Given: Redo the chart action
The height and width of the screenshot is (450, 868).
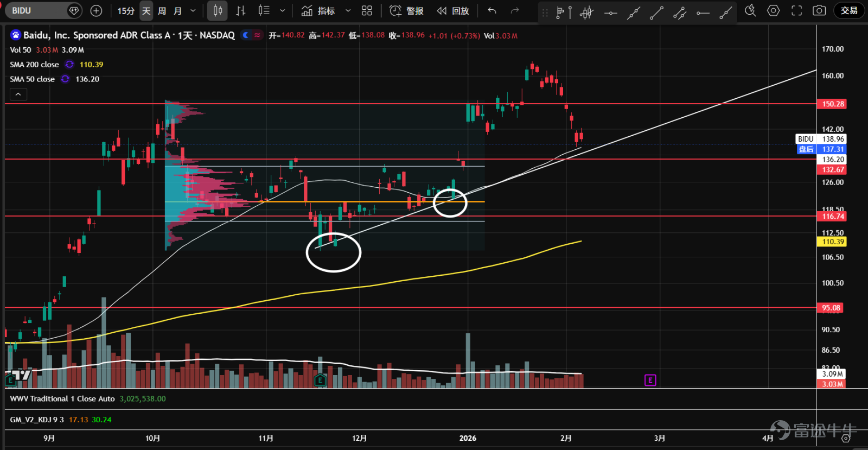Looking at the screenshot, I should [x=515, y=10].
